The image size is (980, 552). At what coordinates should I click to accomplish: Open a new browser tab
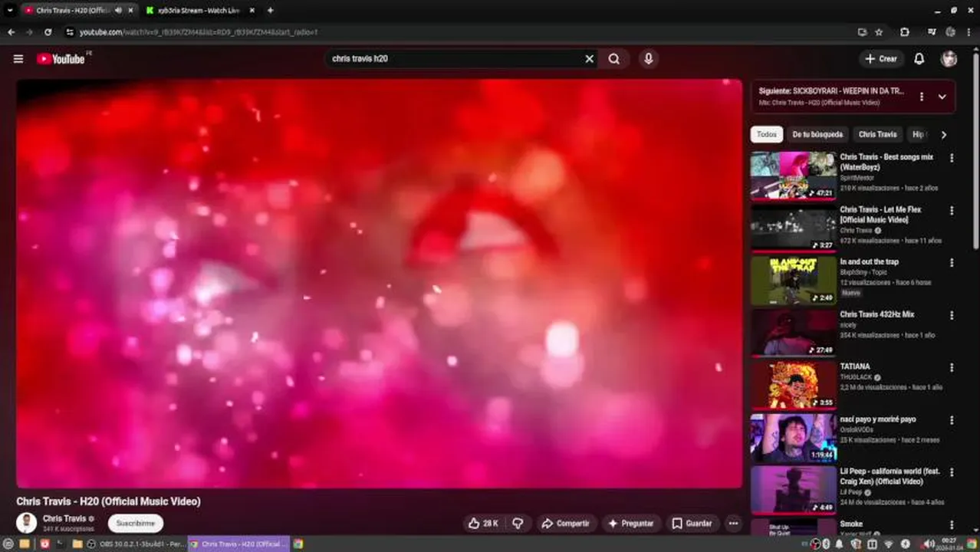coord(270,10)
